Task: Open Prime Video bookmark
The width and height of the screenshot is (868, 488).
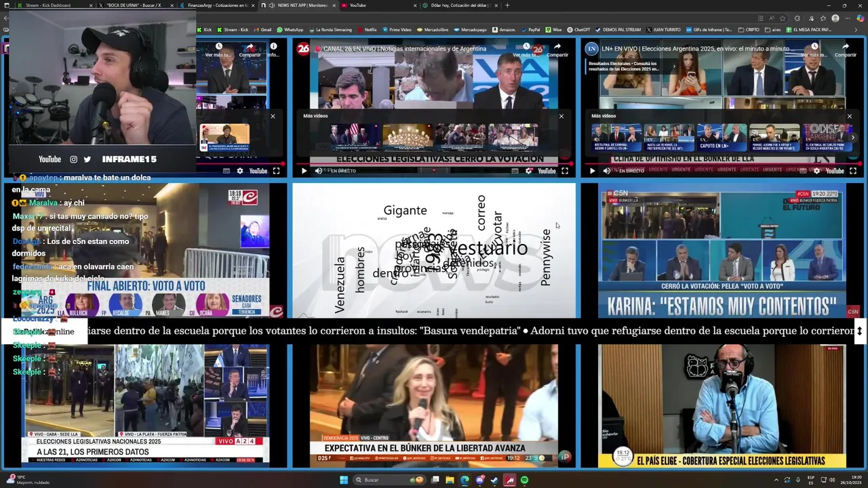Action: pos(397,30)
